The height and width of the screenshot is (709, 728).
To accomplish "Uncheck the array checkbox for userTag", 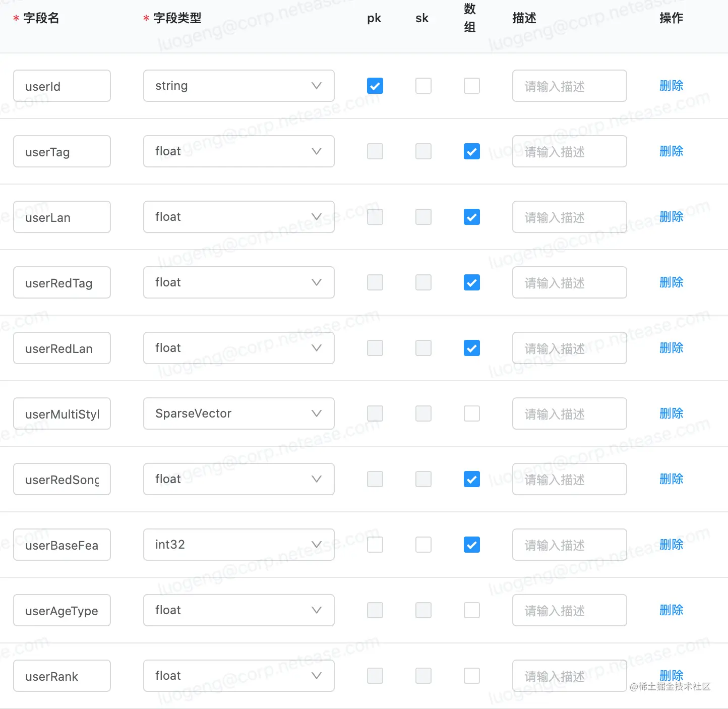I will click(472, 151).
